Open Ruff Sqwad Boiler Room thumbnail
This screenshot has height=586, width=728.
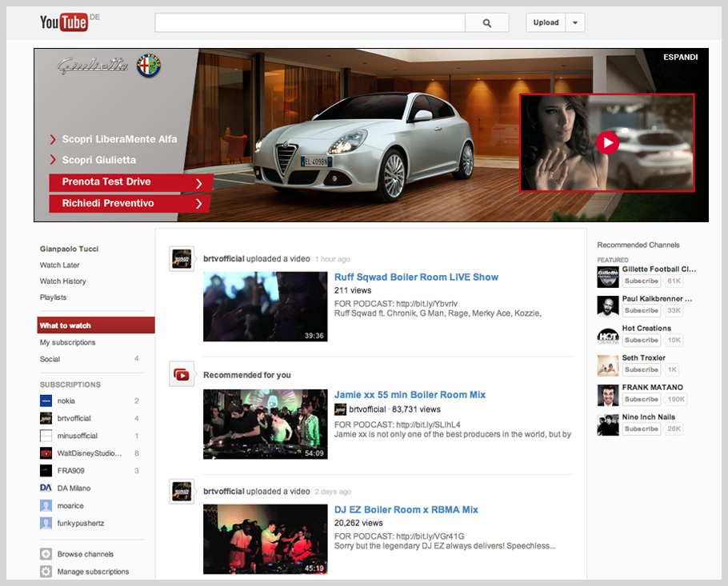(265, 307)
